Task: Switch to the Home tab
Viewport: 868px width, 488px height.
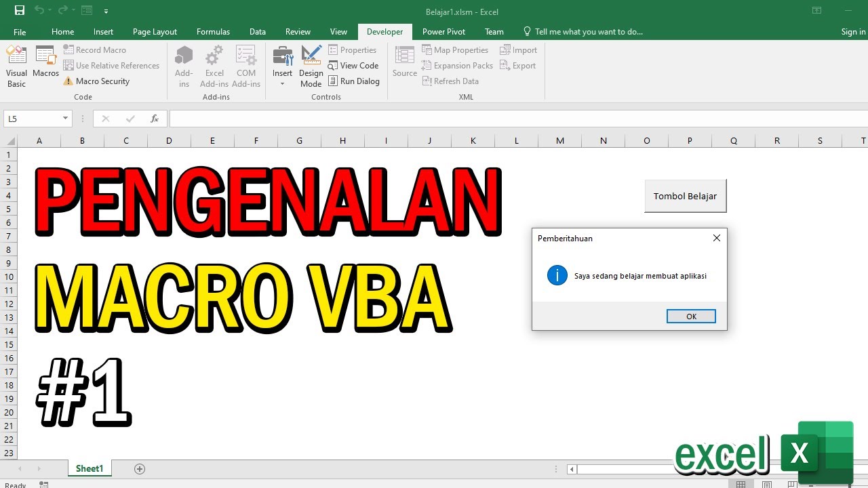Action: [x=62, y=32]
